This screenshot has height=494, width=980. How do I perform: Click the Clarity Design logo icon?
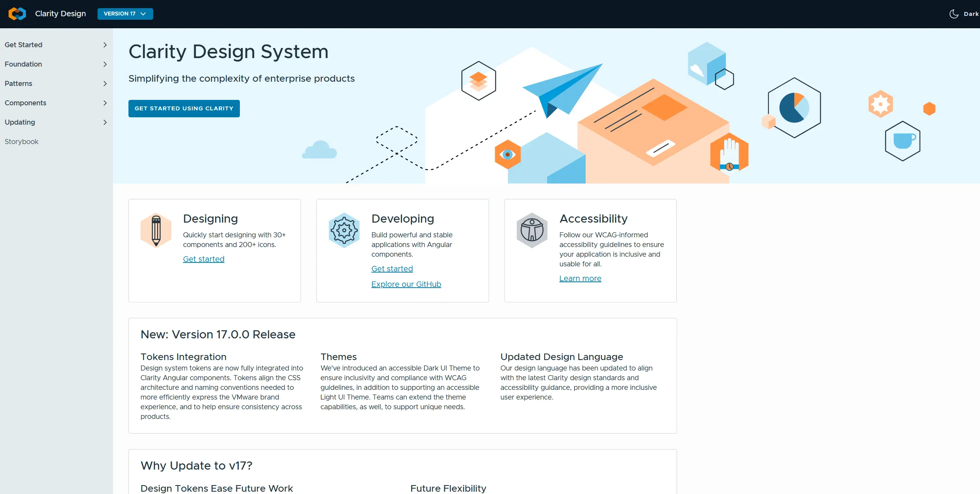pos(17,14)
